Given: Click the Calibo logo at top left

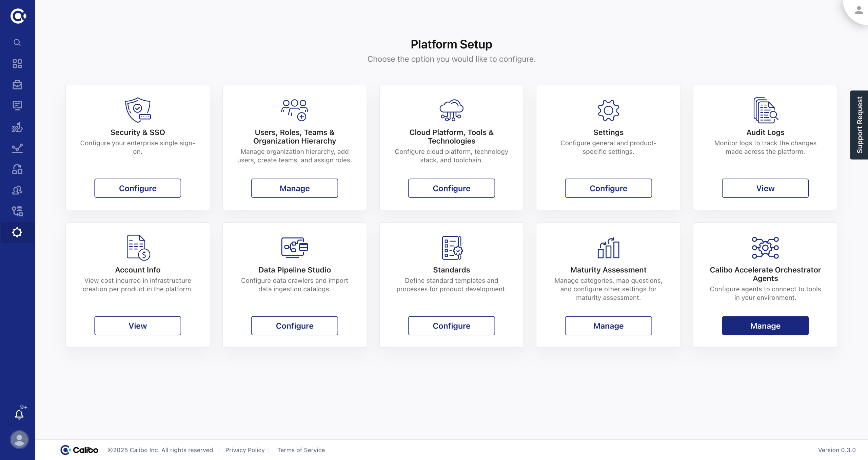Looking at the screenshot, I should [18, 16].
